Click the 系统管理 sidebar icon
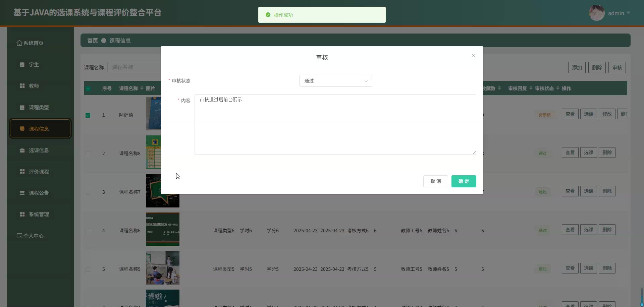The height and width of the screenshot is (307, 644). (22, 214)
